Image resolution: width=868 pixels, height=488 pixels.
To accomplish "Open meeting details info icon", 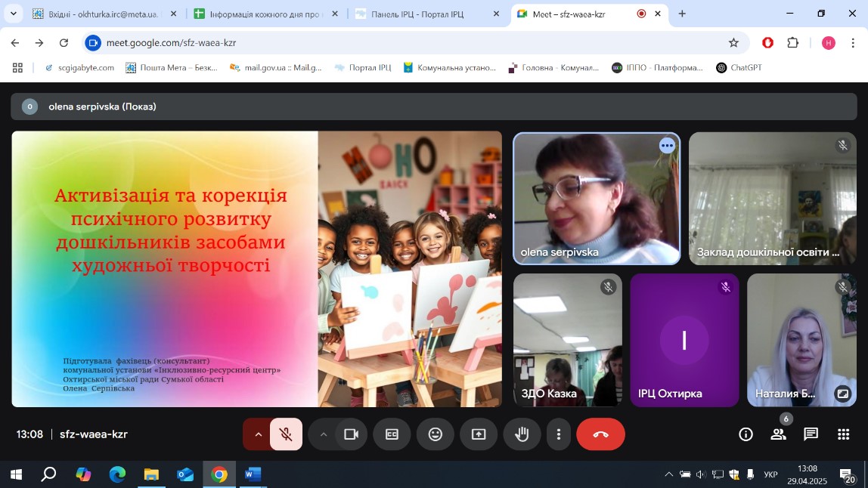I will (746, 434).
